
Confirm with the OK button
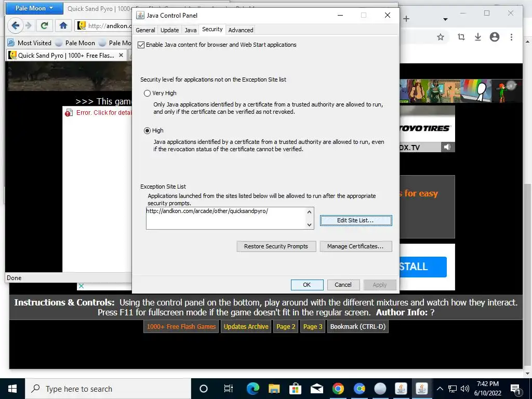pos(307,285)
